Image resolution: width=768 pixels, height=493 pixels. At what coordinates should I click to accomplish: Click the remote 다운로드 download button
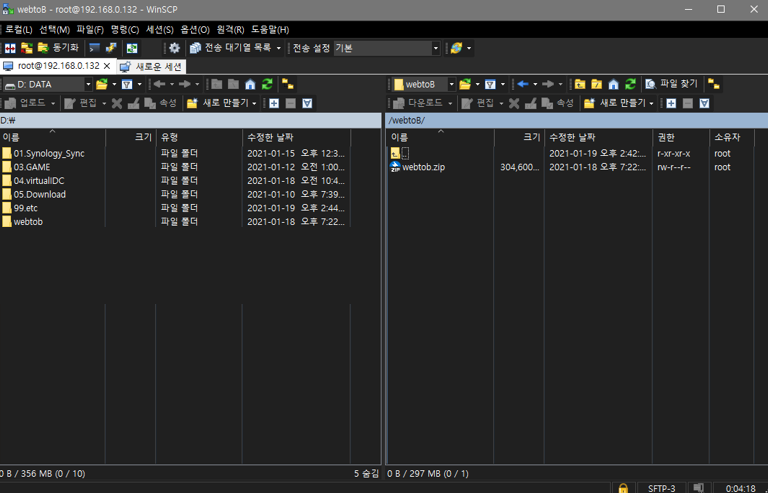(419, 103)
